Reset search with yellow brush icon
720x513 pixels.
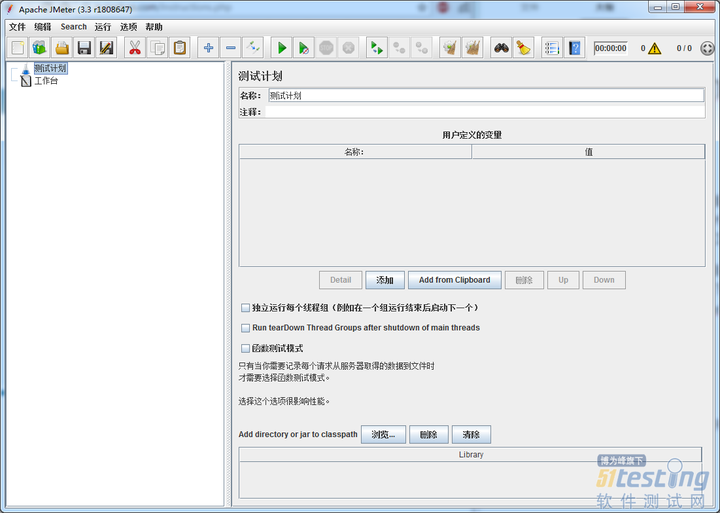[523, 48]
